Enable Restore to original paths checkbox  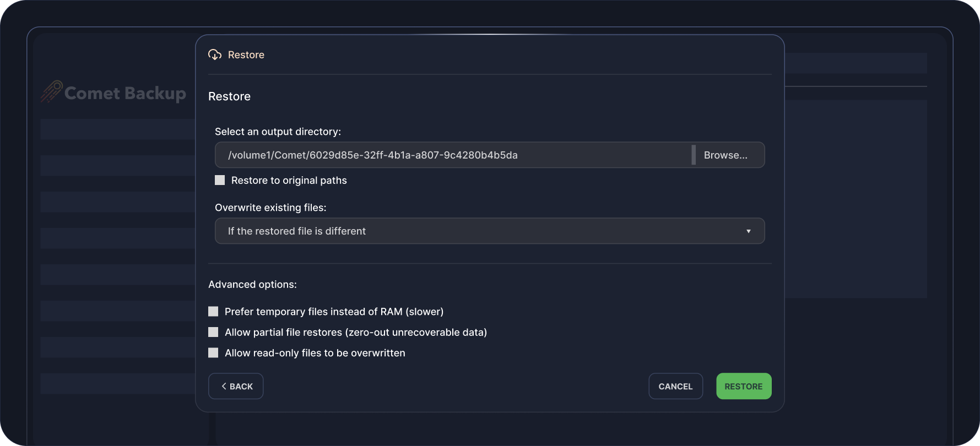pyautogui.click(x=220, y=181)
